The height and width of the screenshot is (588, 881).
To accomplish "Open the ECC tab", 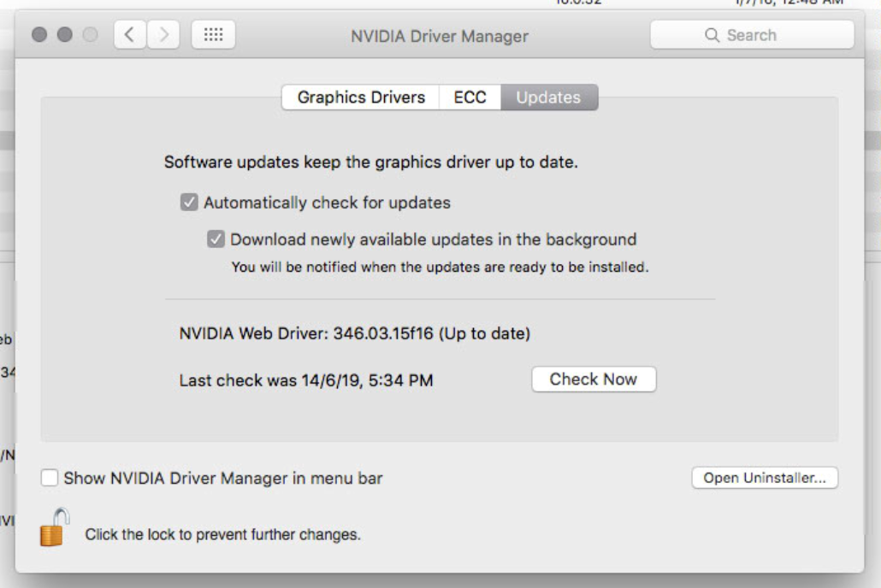I will pyautogui.click(x=470, y=97).
